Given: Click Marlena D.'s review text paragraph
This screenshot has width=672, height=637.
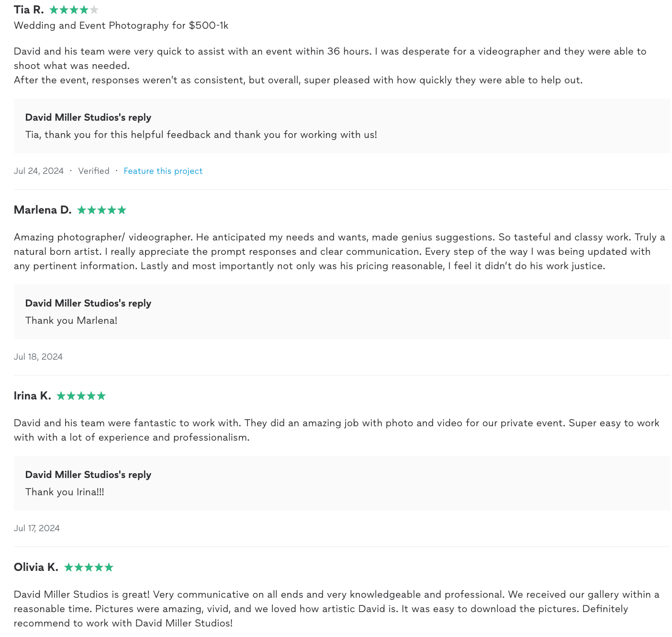Looking at the screenshot, I should click(x=336, y=251).
